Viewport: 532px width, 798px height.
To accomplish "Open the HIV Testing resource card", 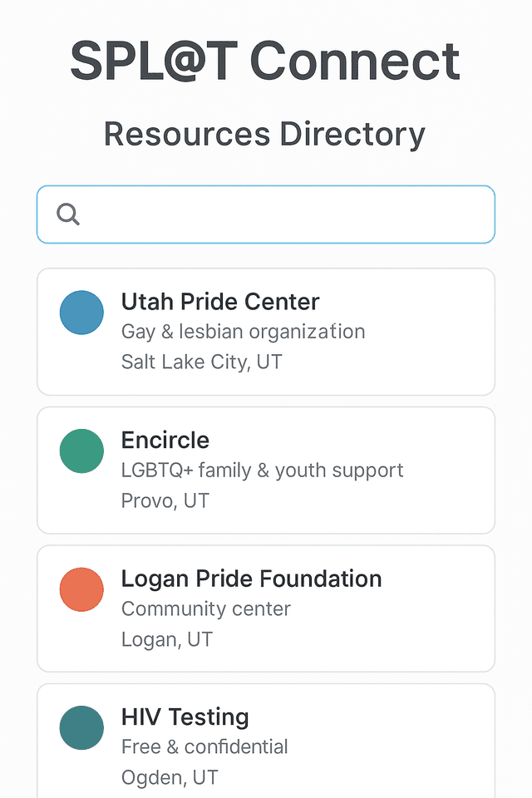I will click(x=266, y=740).
